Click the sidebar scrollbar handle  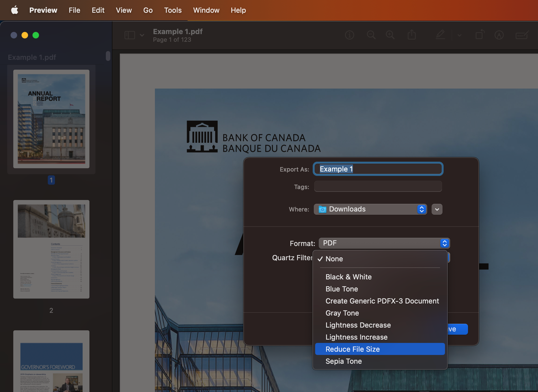[108, 56]
